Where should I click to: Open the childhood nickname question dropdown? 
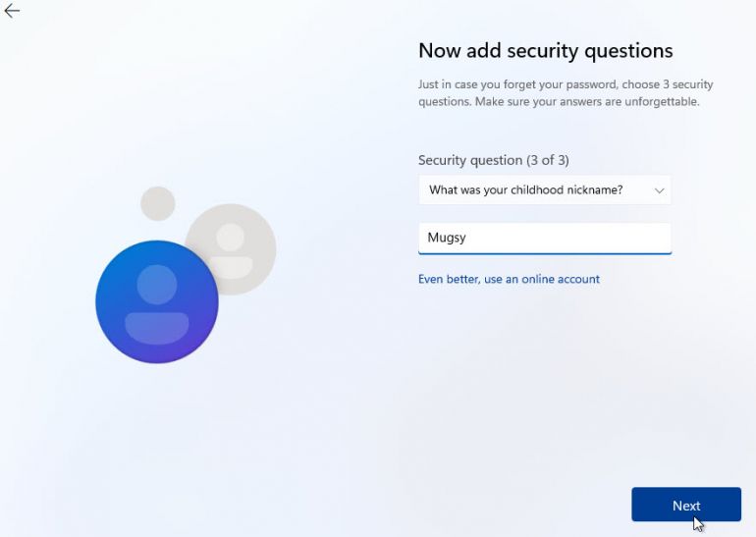coord(544,189)
